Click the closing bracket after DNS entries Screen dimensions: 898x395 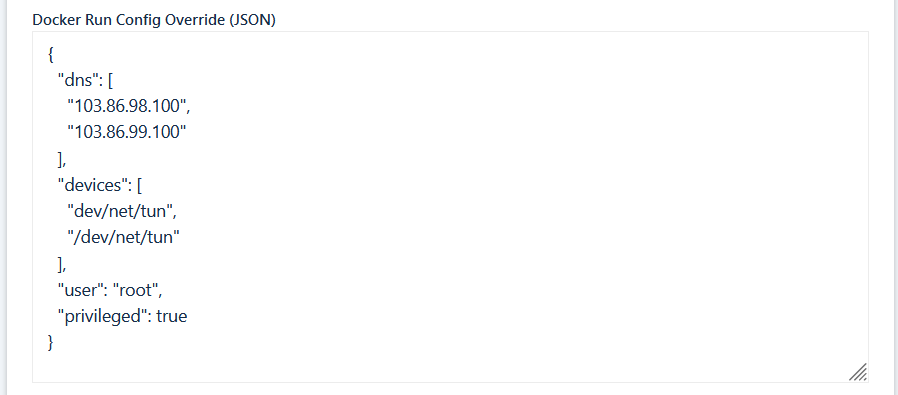[62, 159]
